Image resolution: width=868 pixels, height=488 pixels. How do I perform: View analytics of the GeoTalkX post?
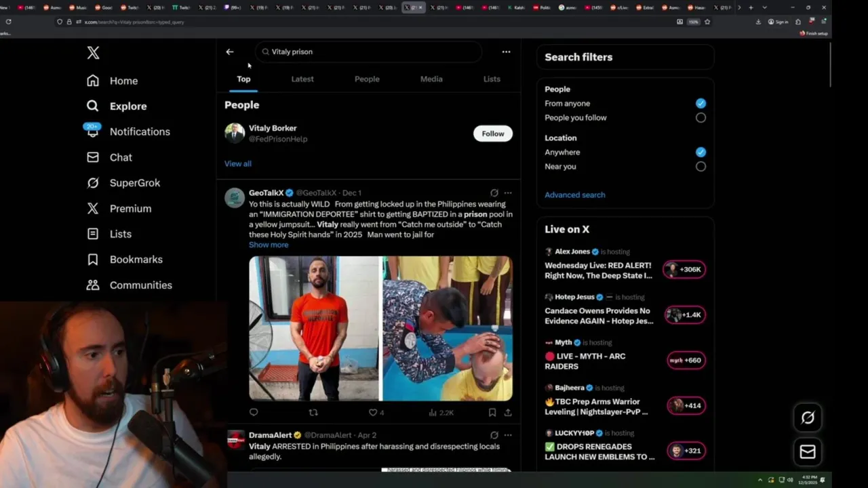pos(441,412)
